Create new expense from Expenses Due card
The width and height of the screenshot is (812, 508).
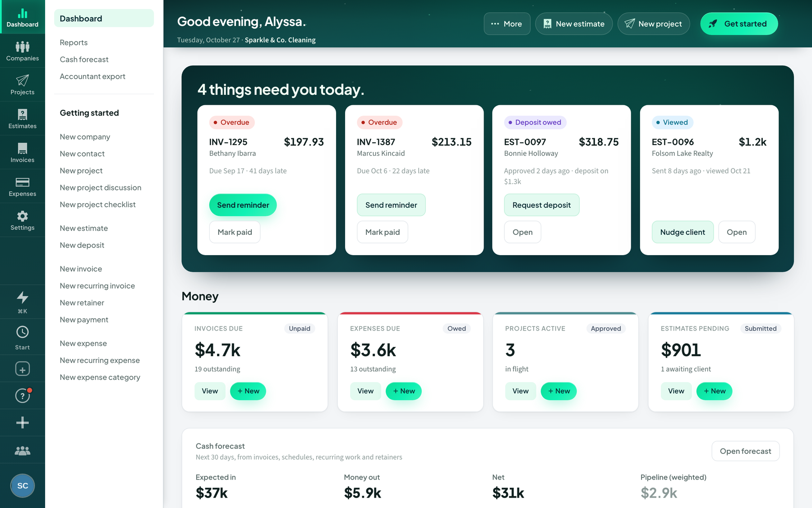tap(404, 391)
